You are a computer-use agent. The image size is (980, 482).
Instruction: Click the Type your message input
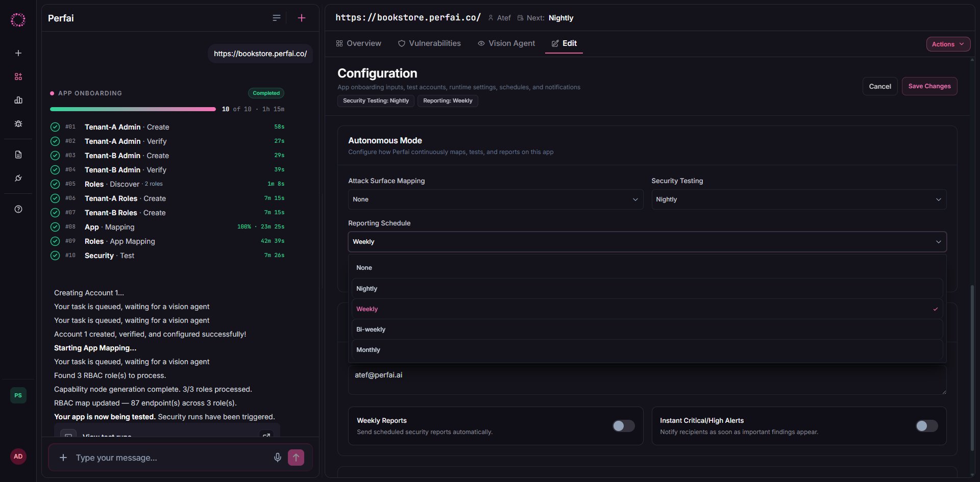tap(171, 458)
